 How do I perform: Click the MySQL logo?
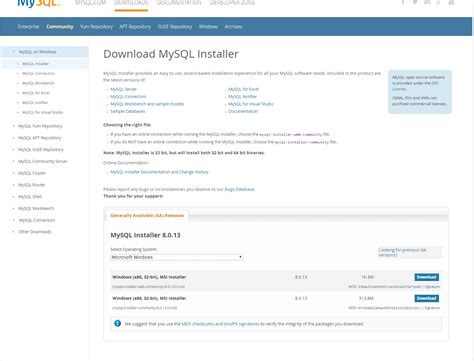(x=39, y=3)
